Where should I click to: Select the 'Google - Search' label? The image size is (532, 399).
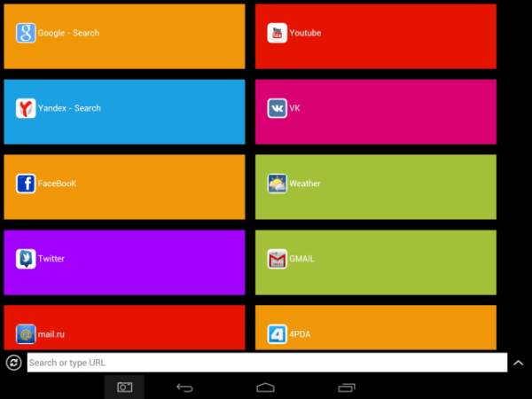click(x=68, y=33)
